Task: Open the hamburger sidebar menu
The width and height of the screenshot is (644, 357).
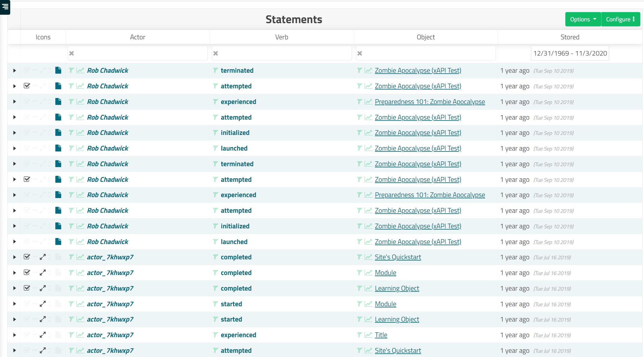Action: pyautogui.click(x=5, y=7)
